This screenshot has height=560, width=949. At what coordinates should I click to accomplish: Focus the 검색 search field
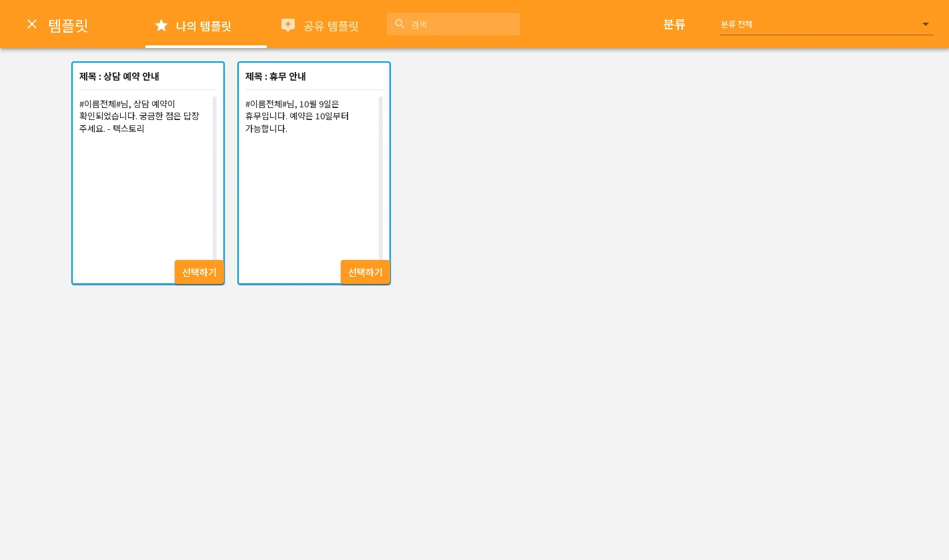453,24
